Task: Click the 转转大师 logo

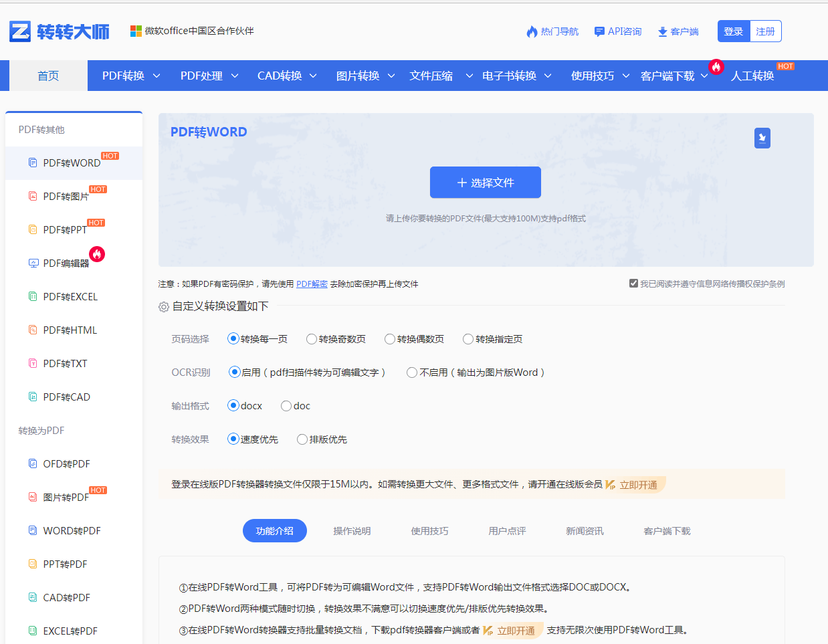Action: (x=59, y=31)
